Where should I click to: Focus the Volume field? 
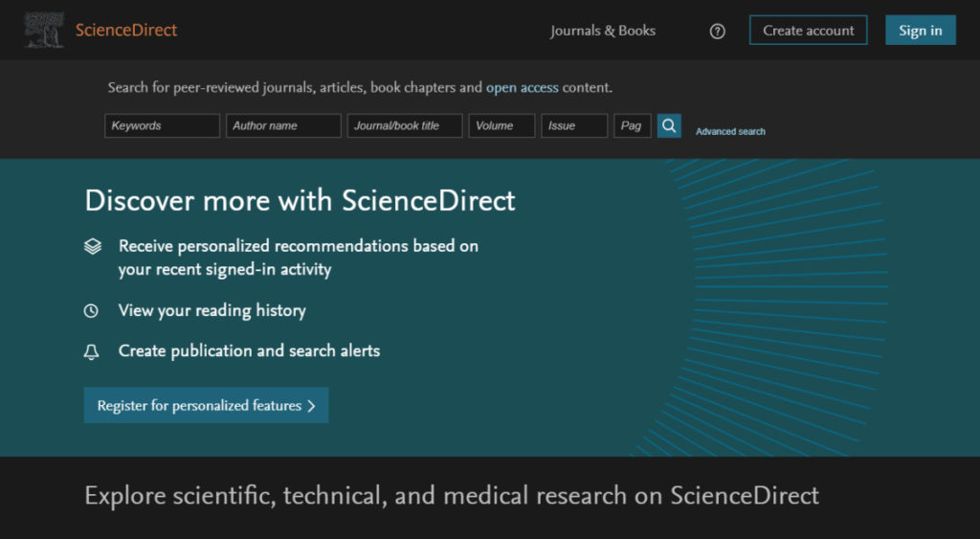(501, 125)
